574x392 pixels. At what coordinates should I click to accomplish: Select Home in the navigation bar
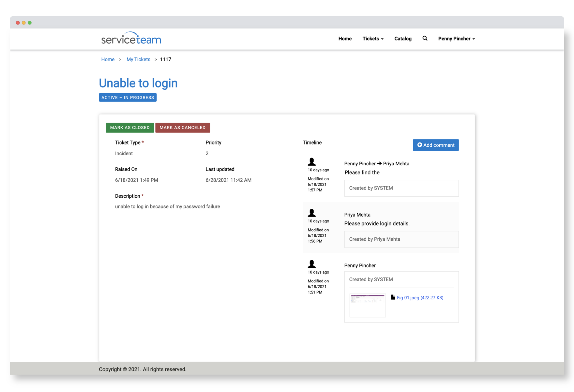tap(345, 38)
